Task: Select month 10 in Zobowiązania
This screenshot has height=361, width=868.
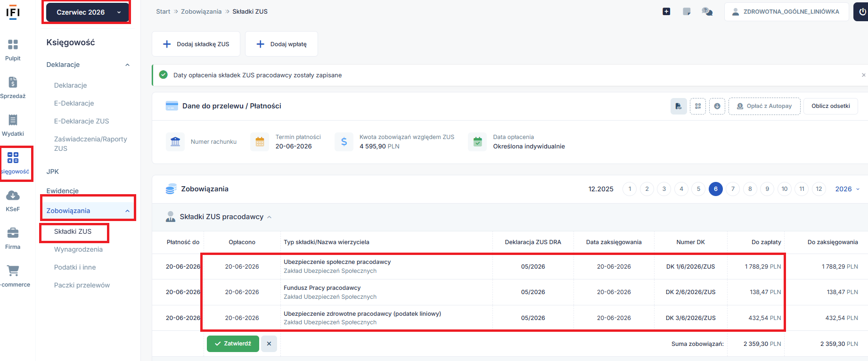Action: 785,189
